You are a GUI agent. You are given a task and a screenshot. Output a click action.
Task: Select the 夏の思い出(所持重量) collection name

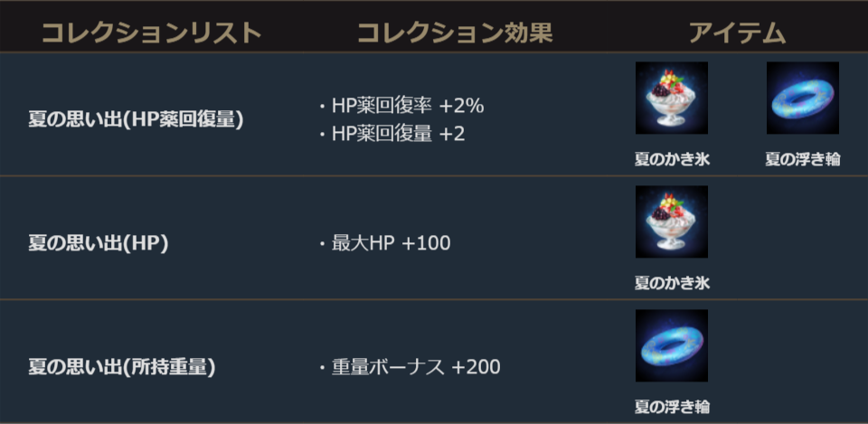click(x=121, y=367)
